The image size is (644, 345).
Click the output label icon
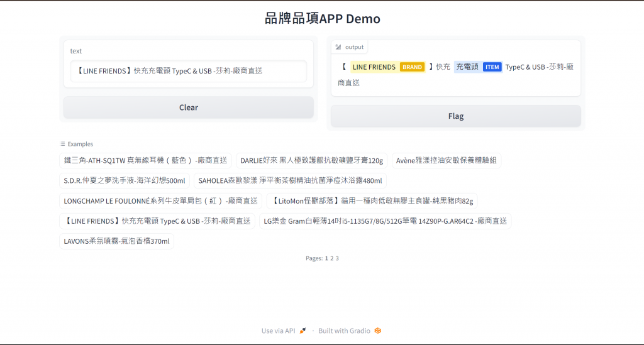(x=338, y=47)
